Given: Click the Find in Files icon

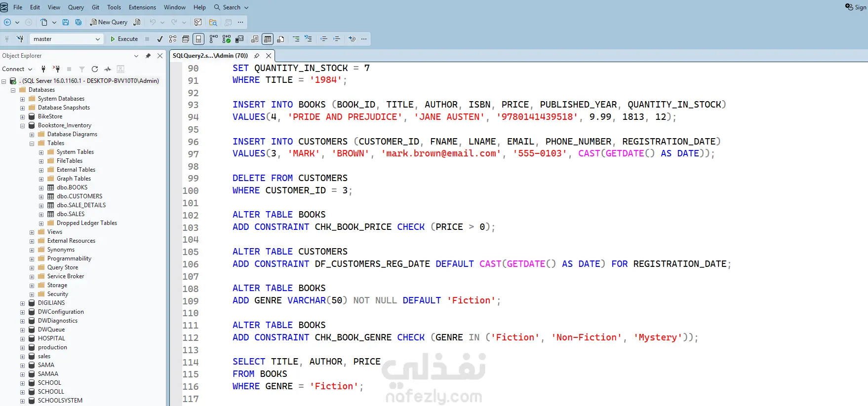Looking at the screenshot, I should click(x=213, y=22).
